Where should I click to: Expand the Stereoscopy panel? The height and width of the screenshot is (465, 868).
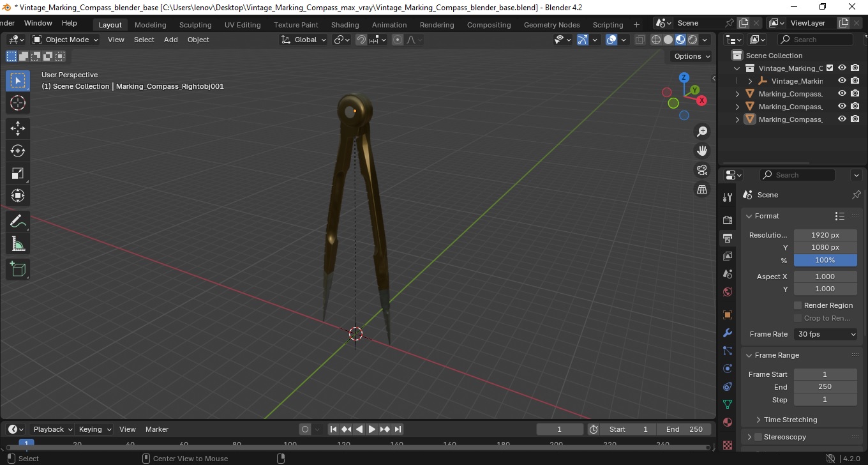(x=749, y=437)
